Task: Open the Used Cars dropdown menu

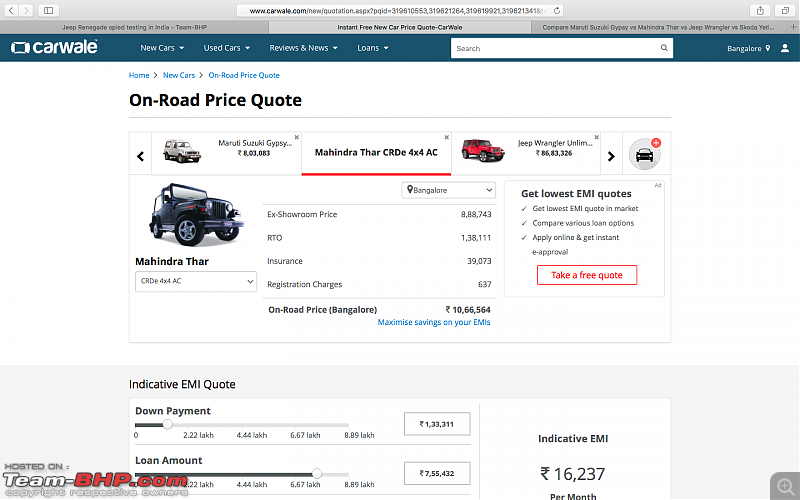Action: coord(227,48)
